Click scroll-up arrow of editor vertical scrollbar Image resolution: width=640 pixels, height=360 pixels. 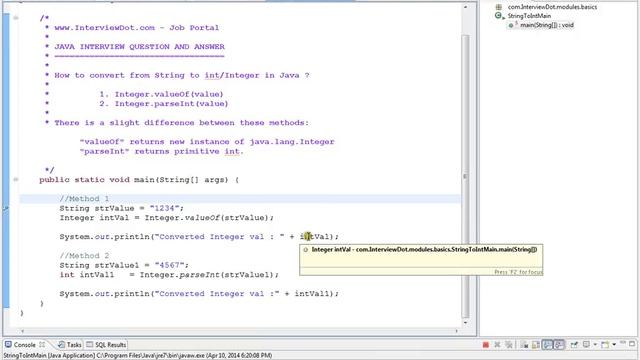465,7
